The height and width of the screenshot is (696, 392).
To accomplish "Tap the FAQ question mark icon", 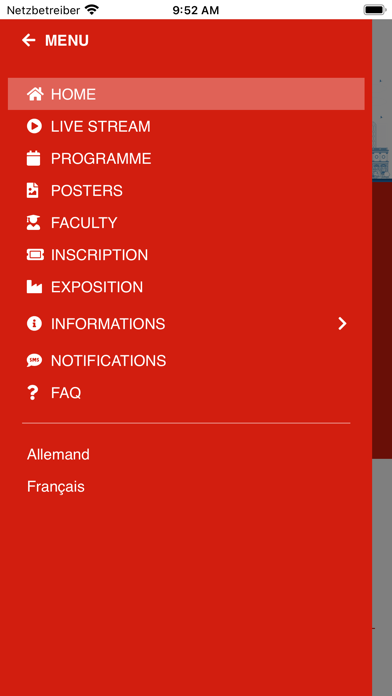I will 32,392.
